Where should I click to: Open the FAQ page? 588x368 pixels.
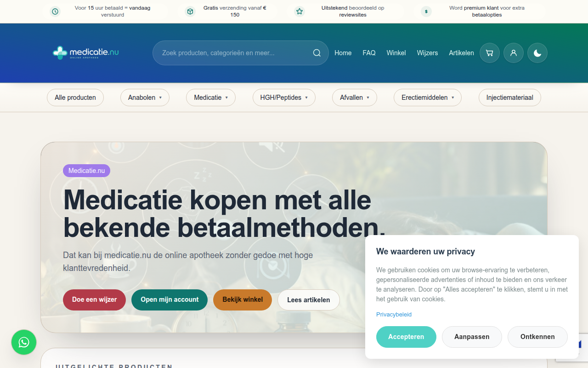[369, 53]
